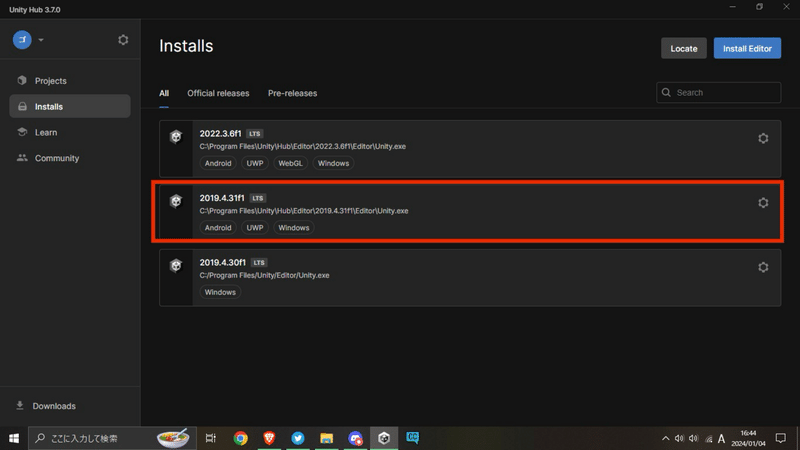This screenshot has height=450, width=800.
Task: Click LTS badge on 2022.3.6f1
Action: coord(255,134)
